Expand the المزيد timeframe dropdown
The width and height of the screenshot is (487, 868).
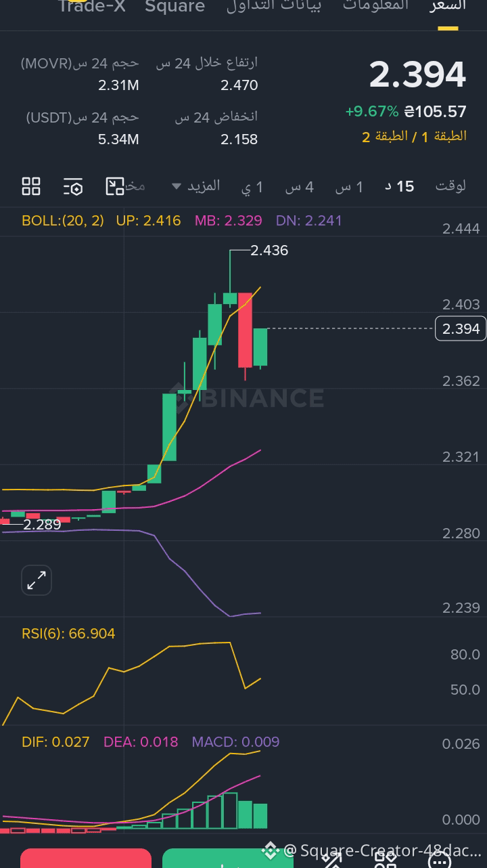coord(195,186)
